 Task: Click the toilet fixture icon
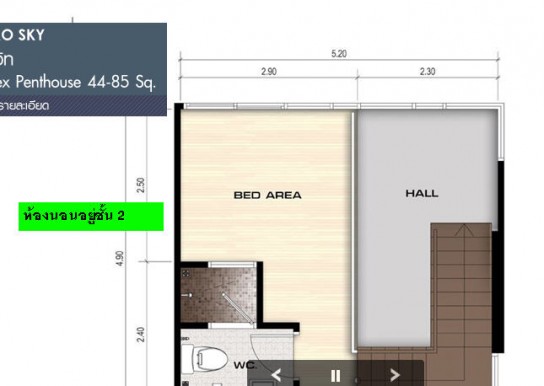pyautogui.click(x=205, y=358)
